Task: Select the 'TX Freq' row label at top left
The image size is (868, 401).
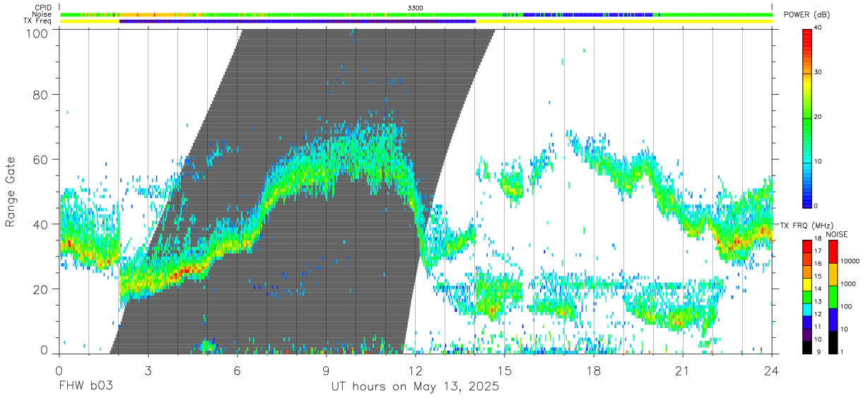Action: [x=37, y=21]
